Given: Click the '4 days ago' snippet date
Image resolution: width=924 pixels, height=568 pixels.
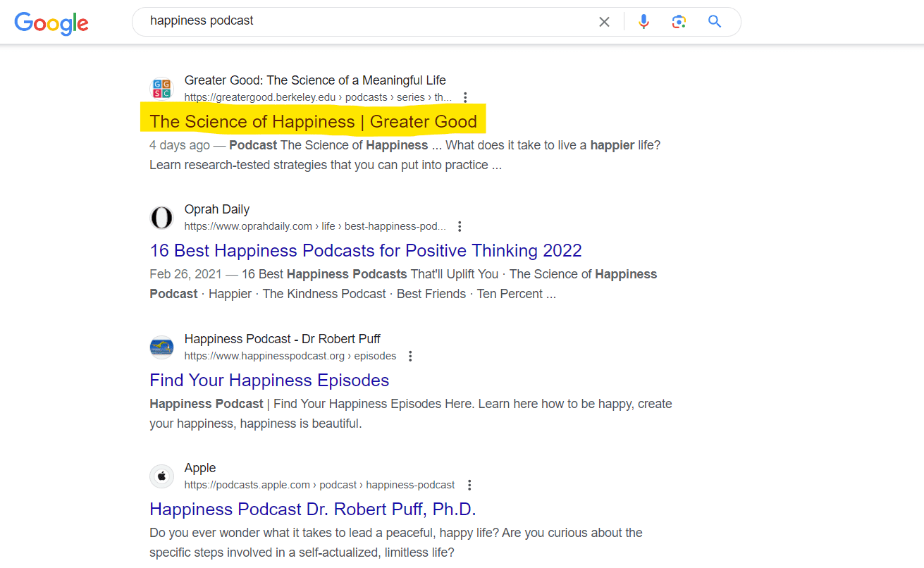Looking at the screenshot, I should coord(180,145).
